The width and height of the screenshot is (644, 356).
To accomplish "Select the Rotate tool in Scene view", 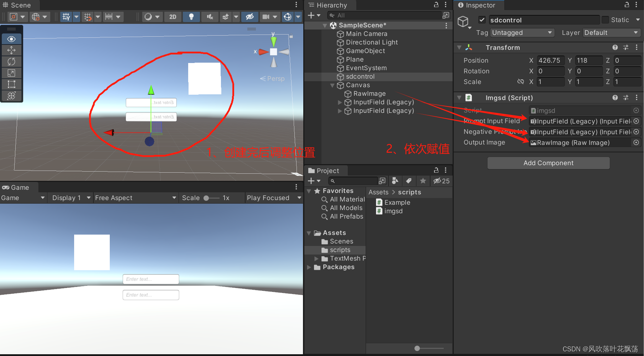I will click(11, 61).
